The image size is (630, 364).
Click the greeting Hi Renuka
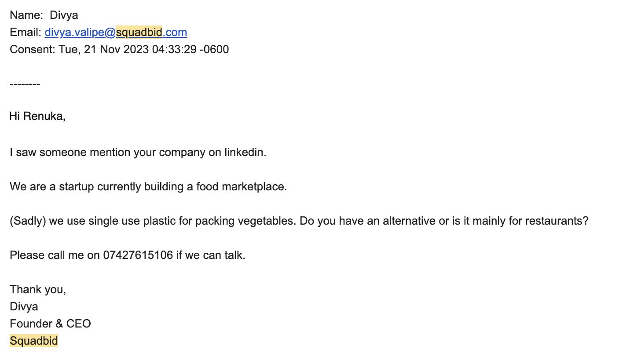coord(37,116)
